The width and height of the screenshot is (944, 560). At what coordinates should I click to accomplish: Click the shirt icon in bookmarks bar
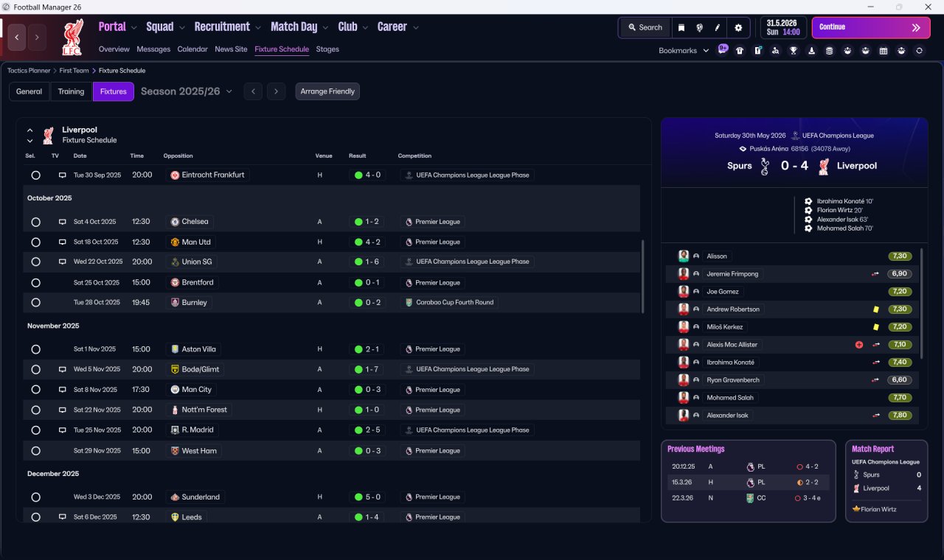click(x=740, y=51)
